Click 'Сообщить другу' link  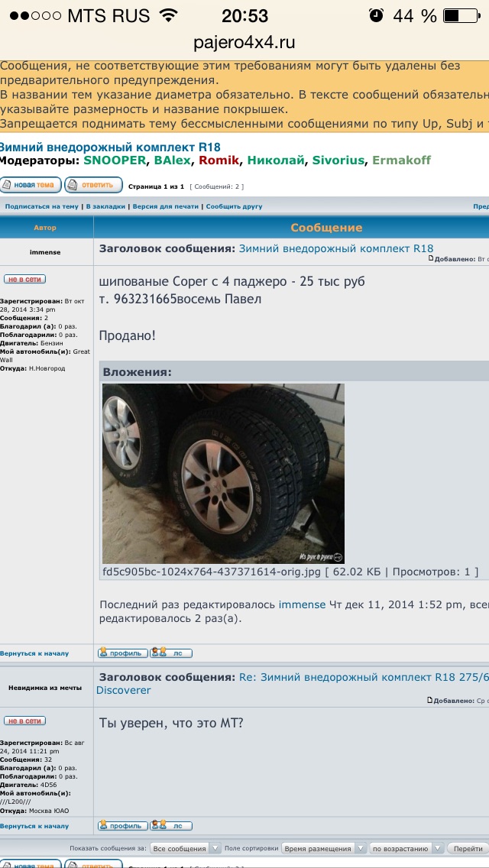coord(234,206)
